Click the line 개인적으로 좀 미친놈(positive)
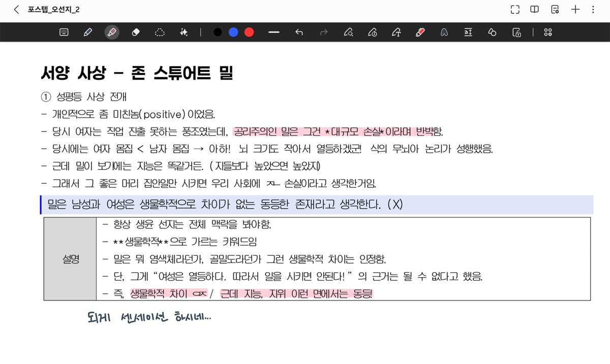610x364 pixels. [x=127, y=115]
